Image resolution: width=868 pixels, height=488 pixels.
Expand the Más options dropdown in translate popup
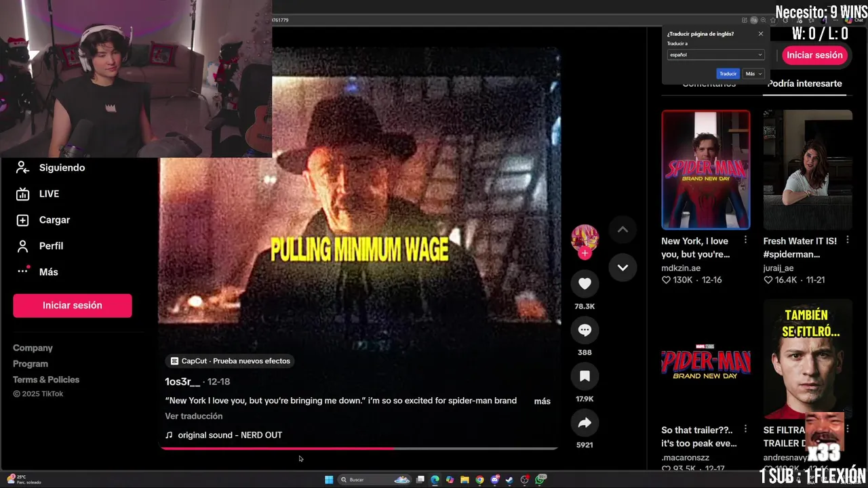753,74
